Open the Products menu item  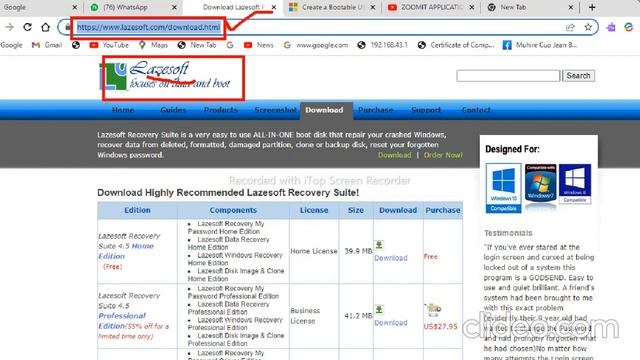pyautogui.click(x=221, y=110)
